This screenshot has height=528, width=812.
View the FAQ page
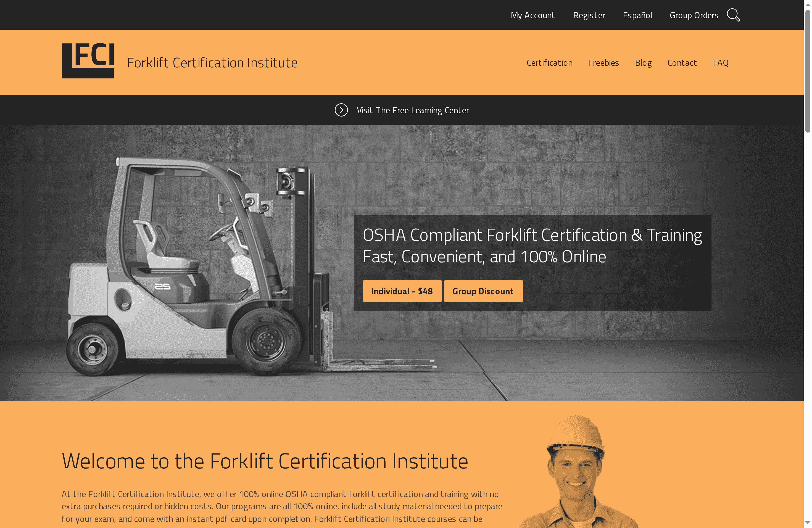pyautogui.click(x=720, y=63)
